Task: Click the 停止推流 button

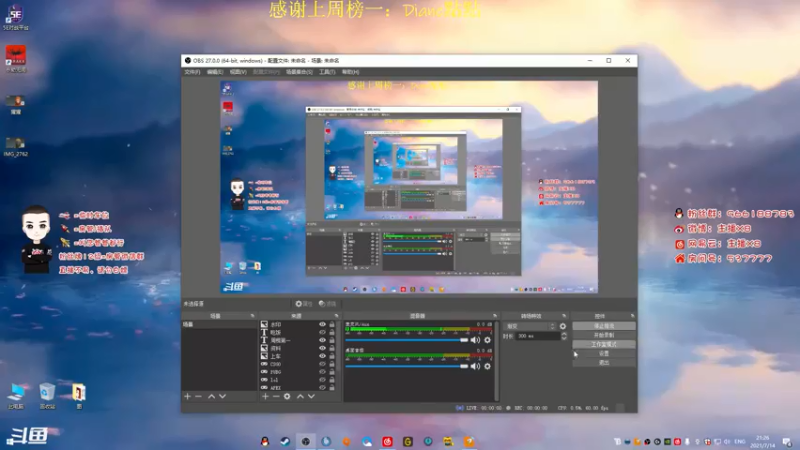Action: point(604,326)
